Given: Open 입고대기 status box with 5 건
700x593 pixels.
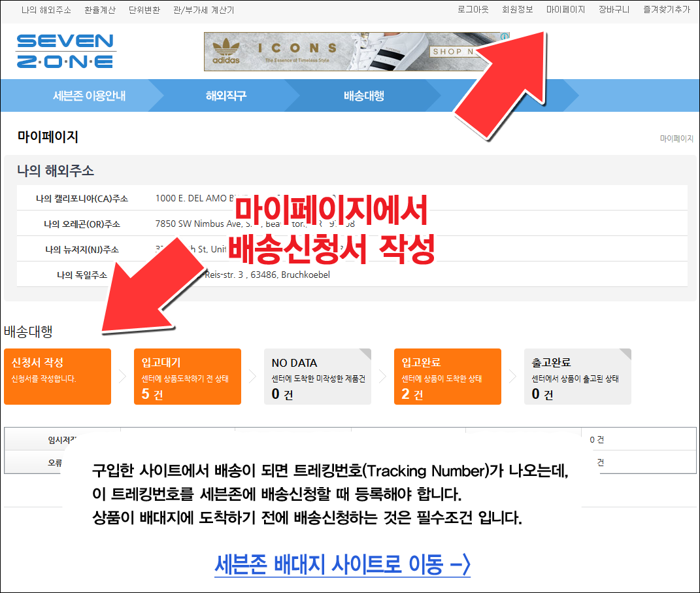Looking at the screenshot, I should coord(187,377).
